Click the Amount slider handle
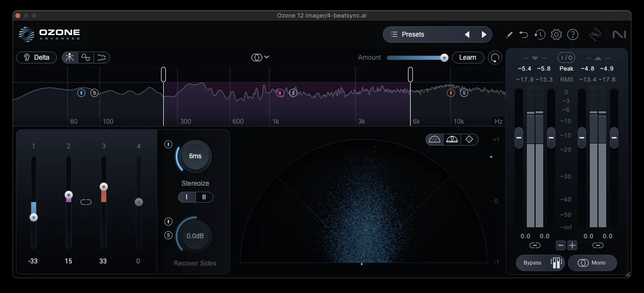Image resolution: width=644 pixels, height=293 pixels. coord(444,58)
